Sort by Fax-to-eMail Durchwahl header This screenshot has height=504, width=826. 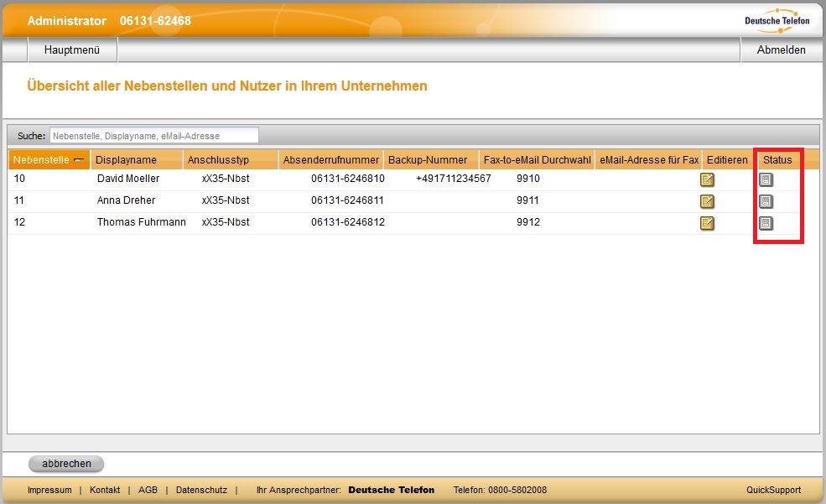pos(537,159)
